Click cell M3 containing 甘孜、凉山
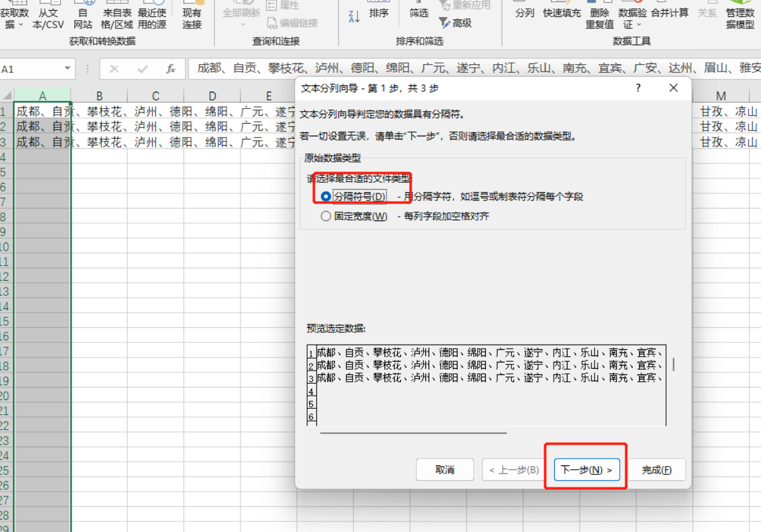The height and width of the screenshot is (532, 761). tap(721, 141)
